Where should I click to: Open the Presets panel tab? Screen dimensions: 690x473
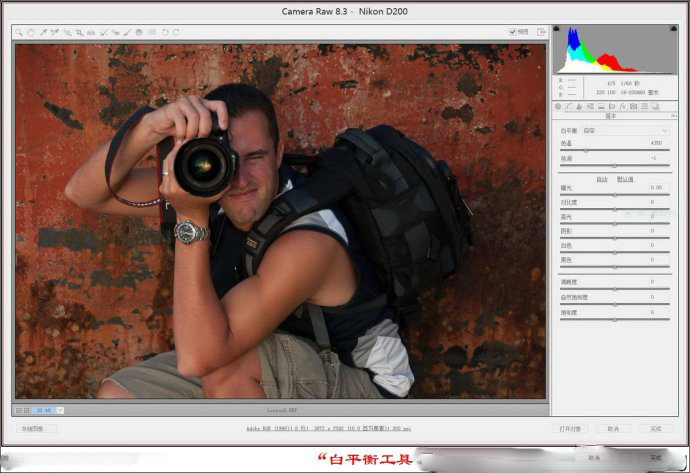tap(644, 106)
